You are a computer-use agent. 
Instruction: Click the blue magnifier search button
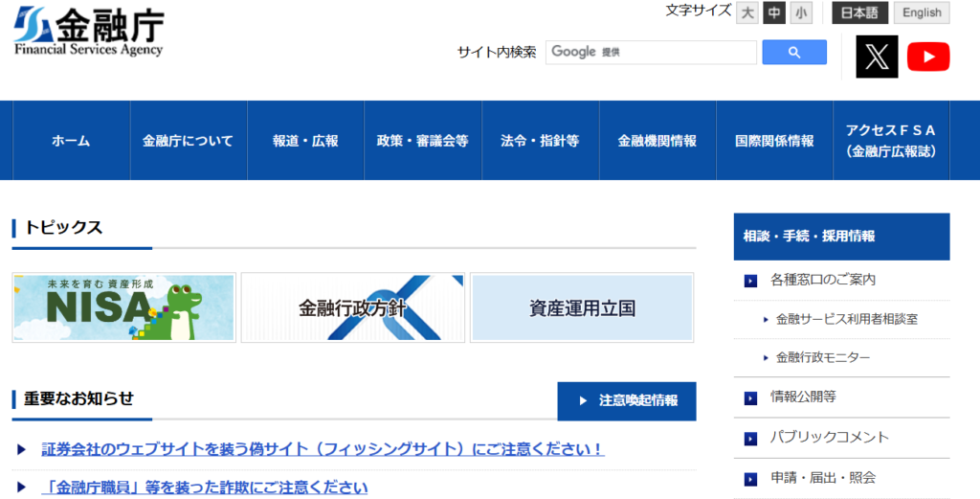pyautogui.click(x=793, y=53)
